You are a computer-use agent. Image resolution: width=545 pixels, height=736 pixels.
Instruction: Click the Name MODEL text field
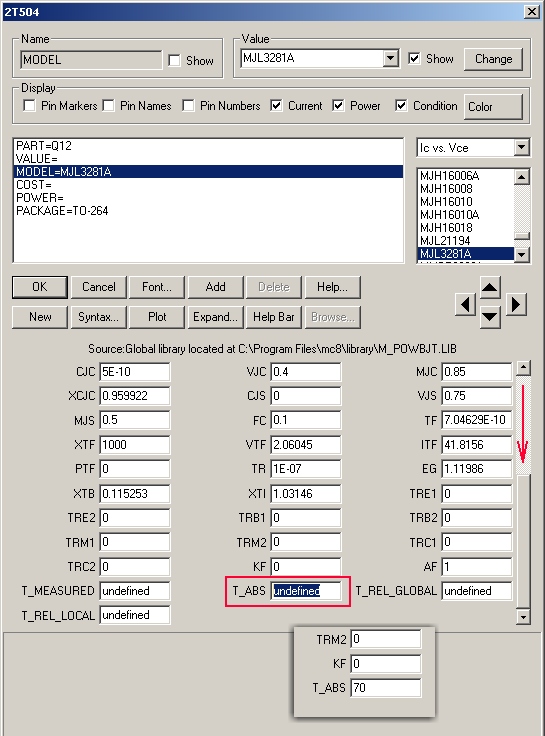(92, 60)
